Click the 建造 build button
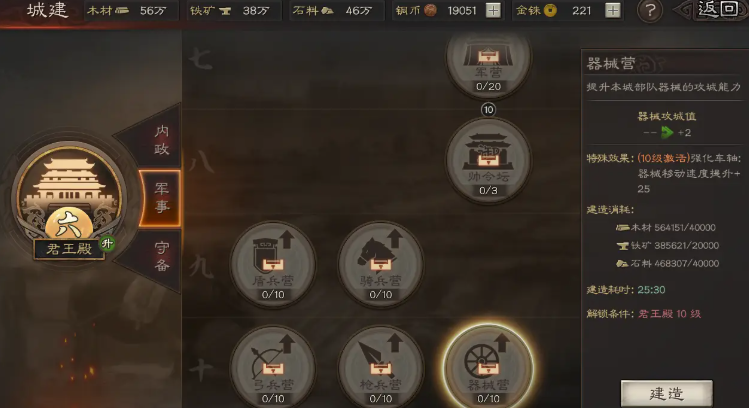 pyautogui.click(x=666, y=393)
